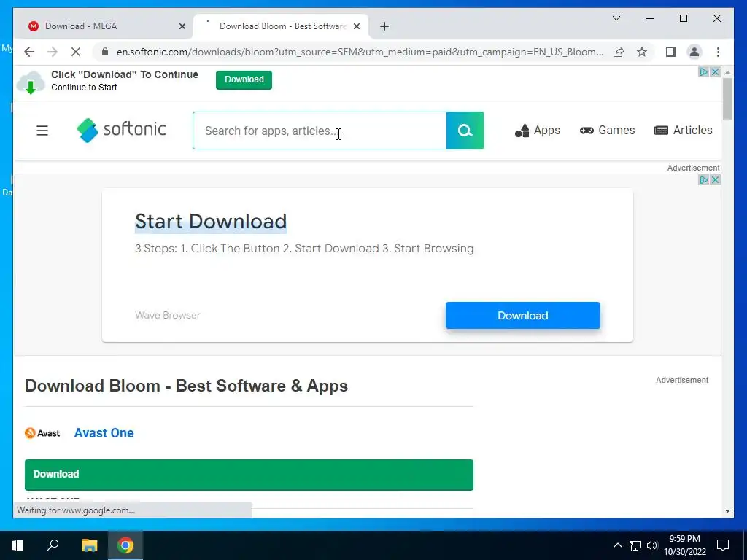The width and height of the screenshot is (747, 560).
Task: Click the green Download bar under Avast One
Action: [x=249, y=475]
